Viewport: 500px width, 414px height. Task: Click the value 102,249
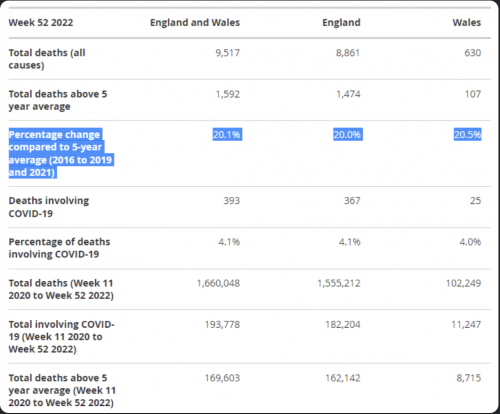tap(463, 283)
